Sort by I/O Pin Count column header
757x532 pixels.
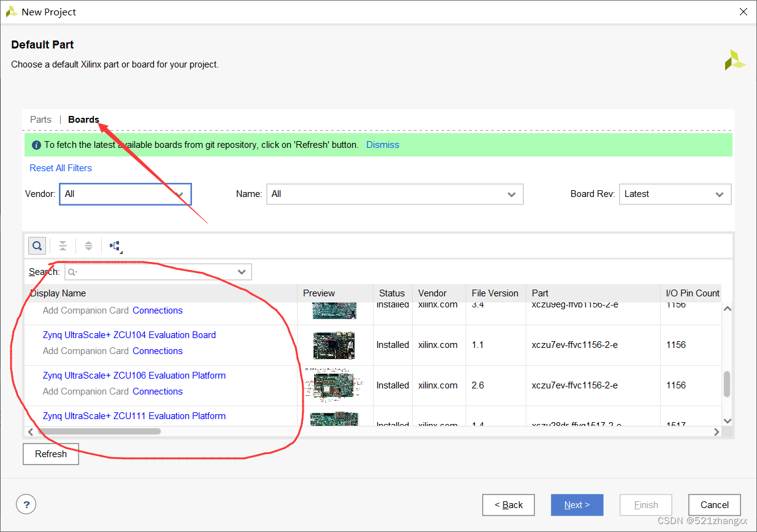[693, 293]
